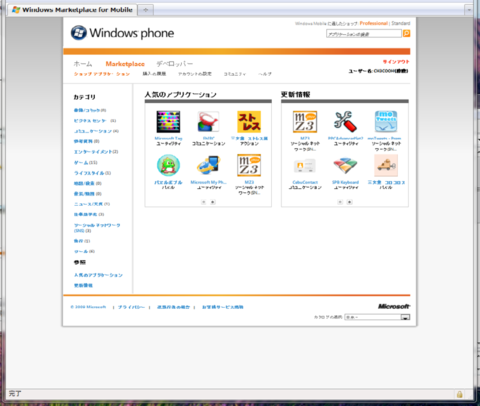The height and width of the screenshot is (406, 480).
Task: Click the Microsoft Tag title link
Action: coord(168,138)
